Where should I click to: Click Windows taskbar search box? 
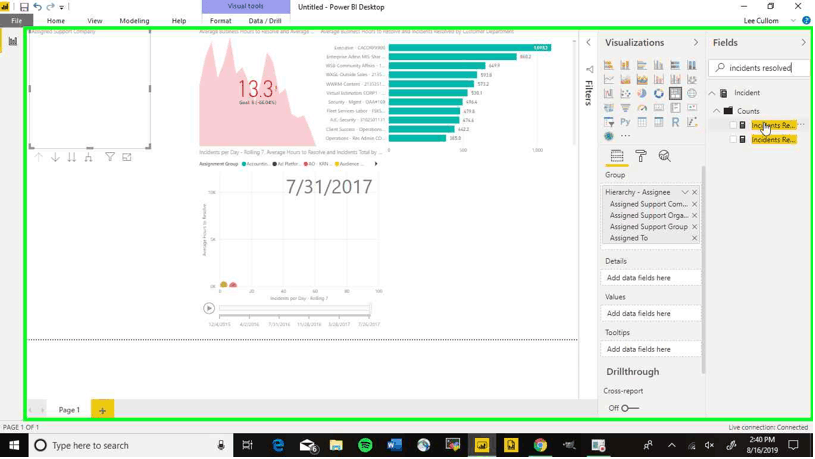pos(130,445)
